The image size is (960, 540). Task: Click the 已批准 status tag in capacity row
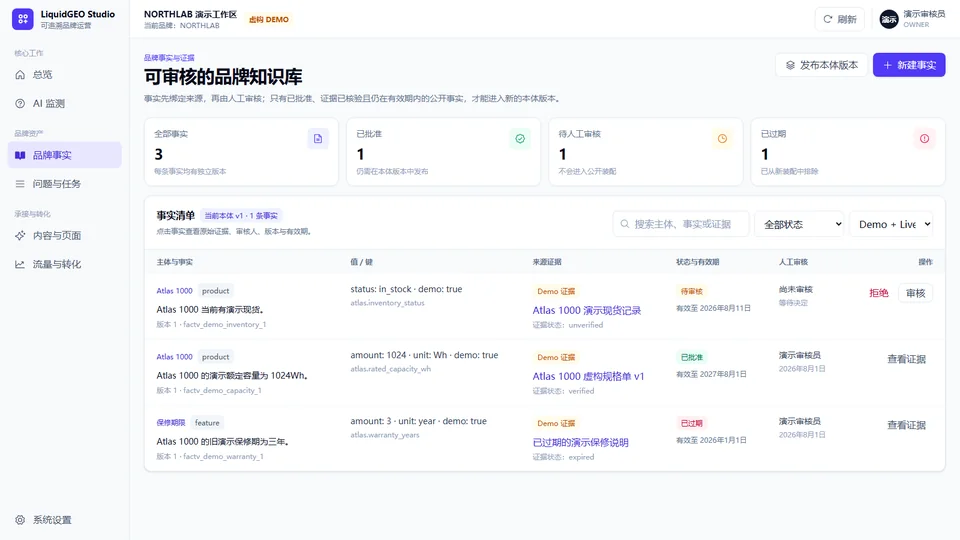pos(692,358)
